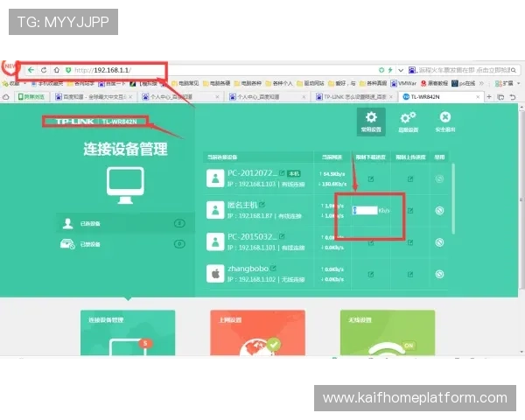The width and height of the screenshot is (525, 420).
Task: Click the connected devices user icon in left panel
Action: click(68, 223)
